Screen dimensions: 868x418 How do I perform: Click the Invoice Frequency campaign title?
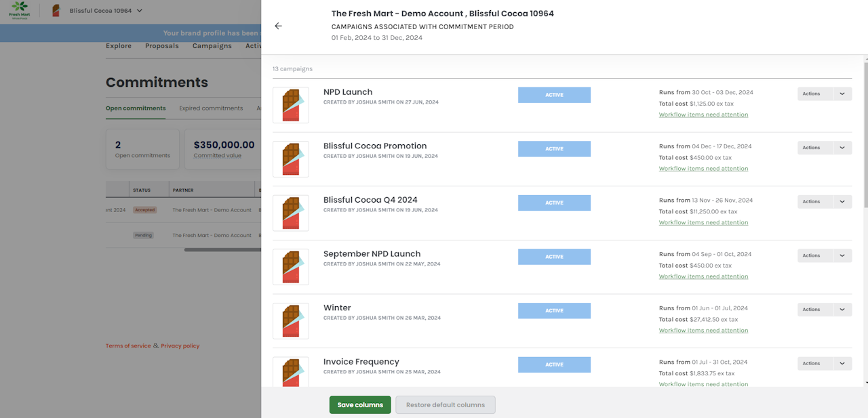tap(361, 362)
